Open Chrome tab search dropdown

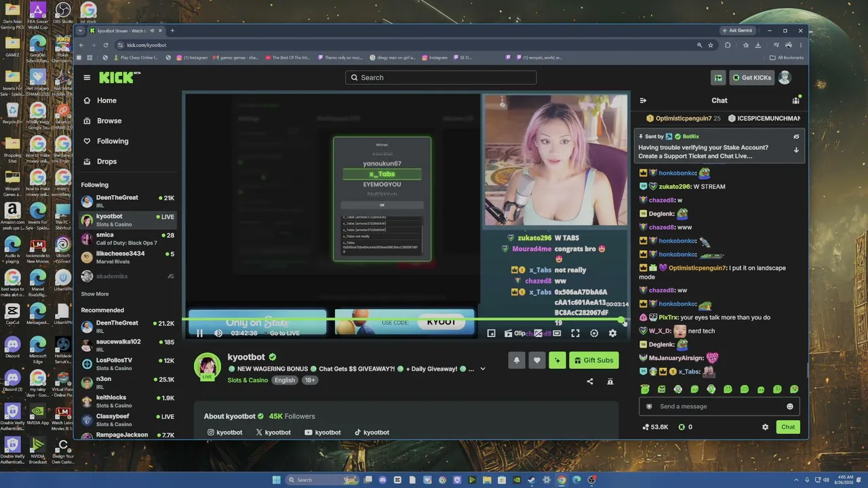click(x=81, y=30)
